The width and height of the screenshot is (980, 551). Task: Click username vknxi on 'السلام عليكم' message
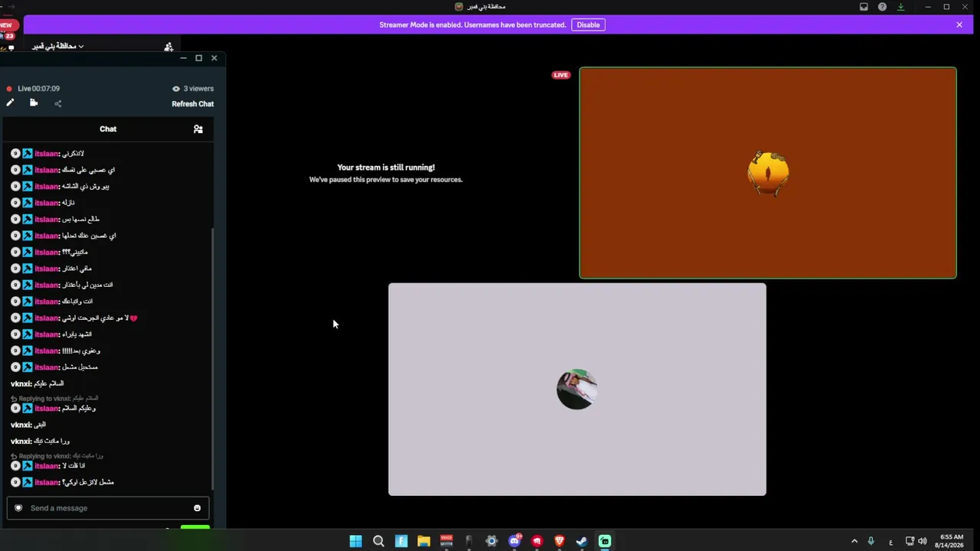point(21,383)
